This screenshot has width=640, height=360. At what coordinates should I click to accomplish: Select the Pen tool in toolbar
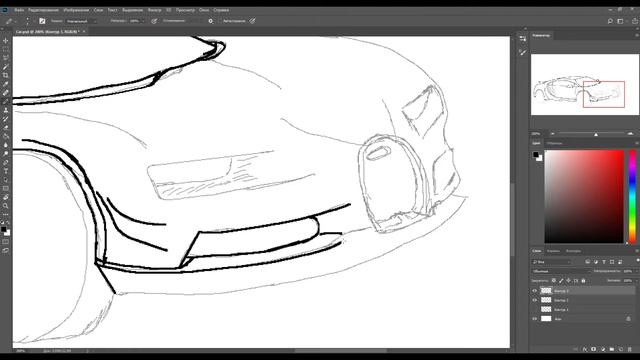(5, 162)
